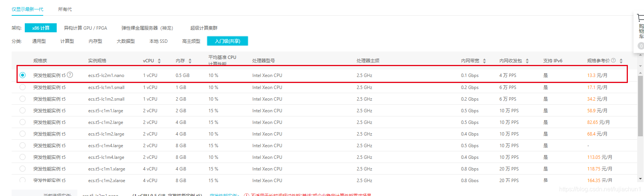Click the instance table vertical scrollbar
The image size is (644, 196).
point(640,107)
